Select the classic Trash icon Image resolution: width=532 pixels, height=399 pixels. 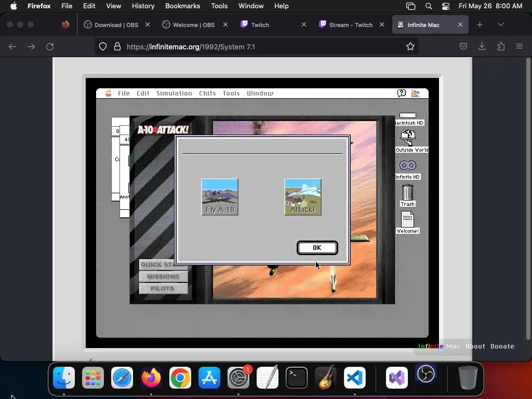coord(407,195)
